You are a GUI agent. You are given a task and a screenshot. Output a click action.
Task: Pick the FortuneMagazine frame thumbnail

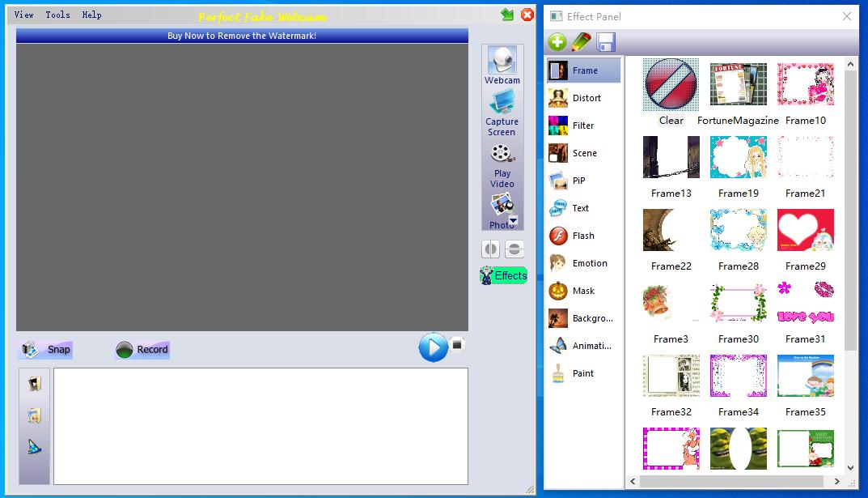738,85
